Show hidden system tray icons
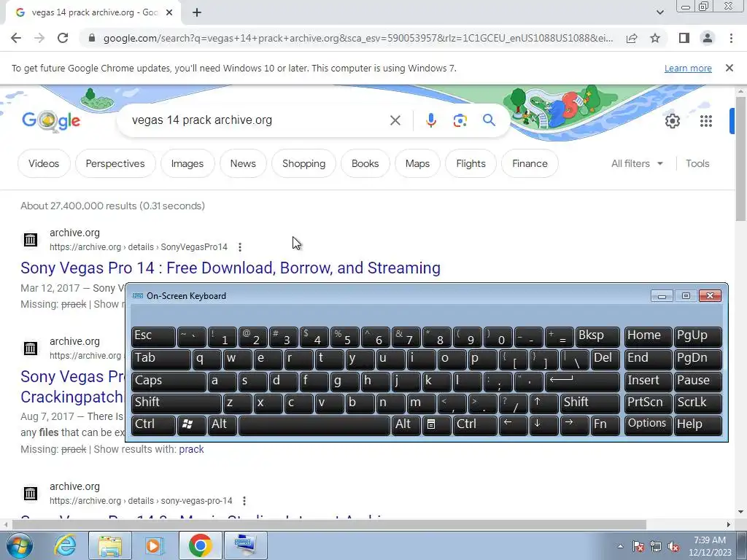The width and height of the screenshot is (747, 560). pyautogui.click(x=620, y=546)
